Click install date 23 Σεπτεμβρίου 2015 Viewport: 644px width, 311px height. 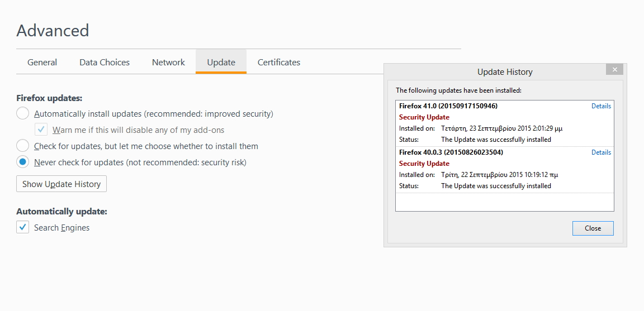pyautogui.click(x=501, y=128)
